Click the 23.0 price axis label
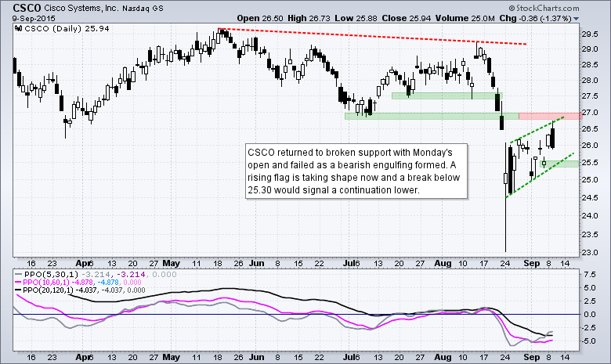 (590, 252)
